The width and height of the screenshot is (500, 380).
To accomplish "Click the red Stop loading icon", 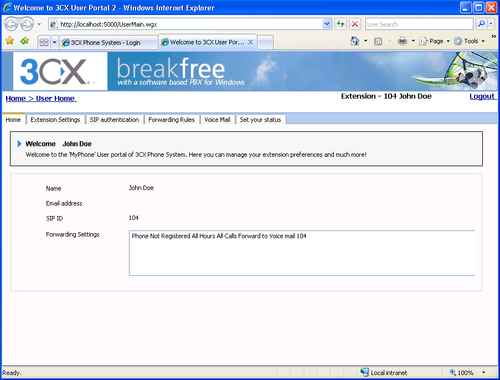I will click(x=355, y=24).
